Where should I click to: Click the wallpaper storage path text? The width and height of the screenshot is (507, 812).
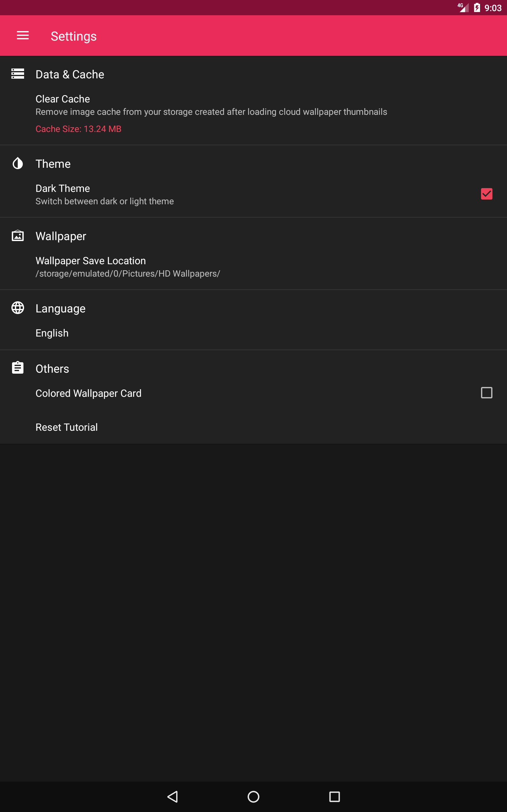[x=128, y=274]
